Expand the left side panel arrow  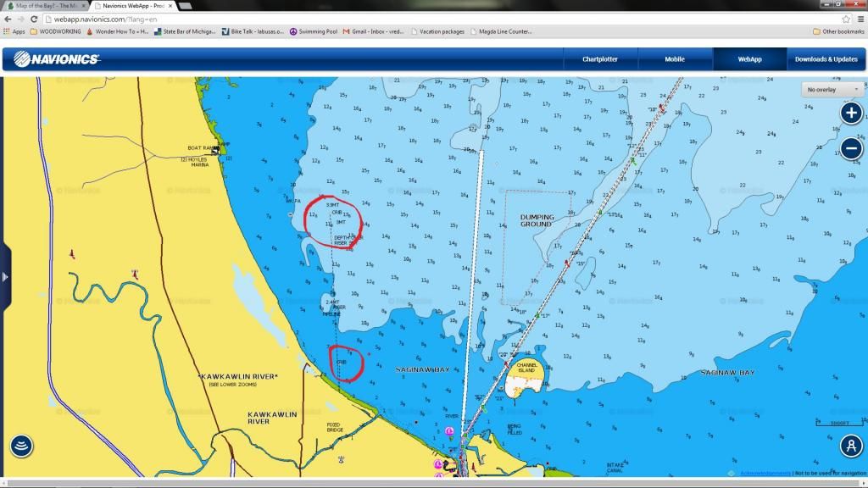pos(5,275)
